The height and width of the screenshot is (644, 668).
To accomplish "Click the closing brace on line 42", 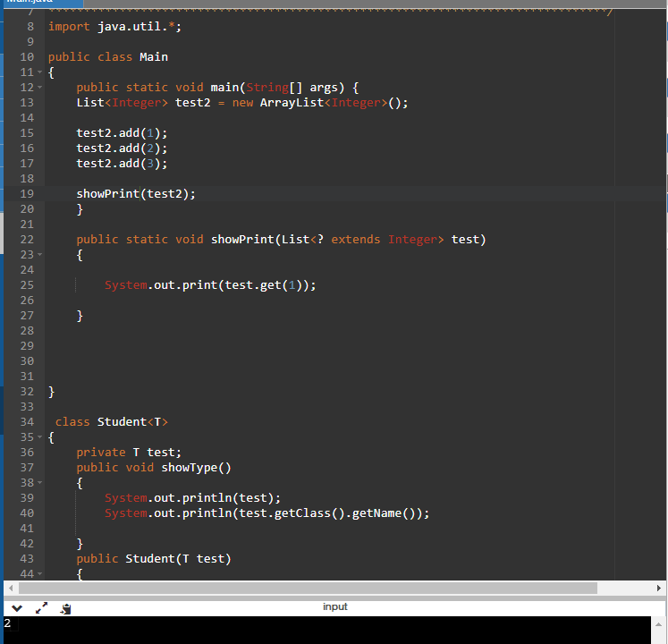I will [80, 544].
